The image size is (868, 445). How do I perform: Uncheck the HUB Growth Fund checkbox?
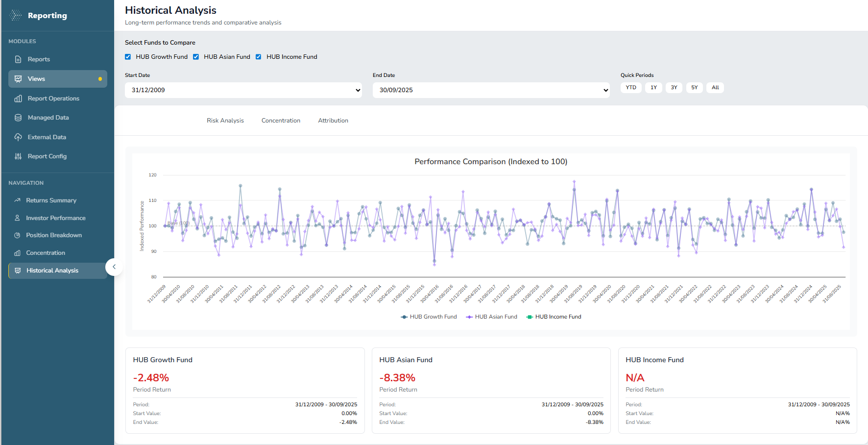click(128, 57)
